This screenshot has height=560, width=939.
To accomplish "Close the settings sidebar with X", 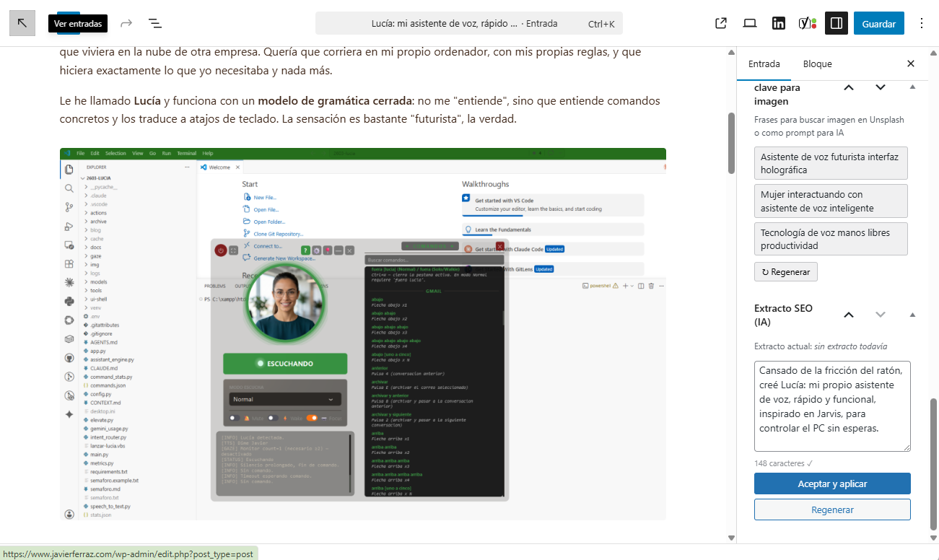I will [x=911, y=64].
